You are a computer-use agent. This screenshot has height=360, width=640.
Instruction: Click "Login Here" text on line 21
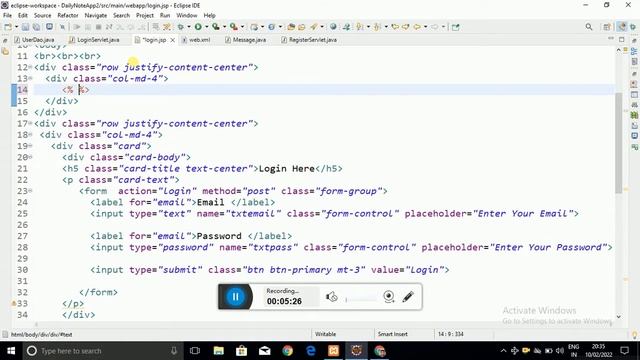(287, 169)
